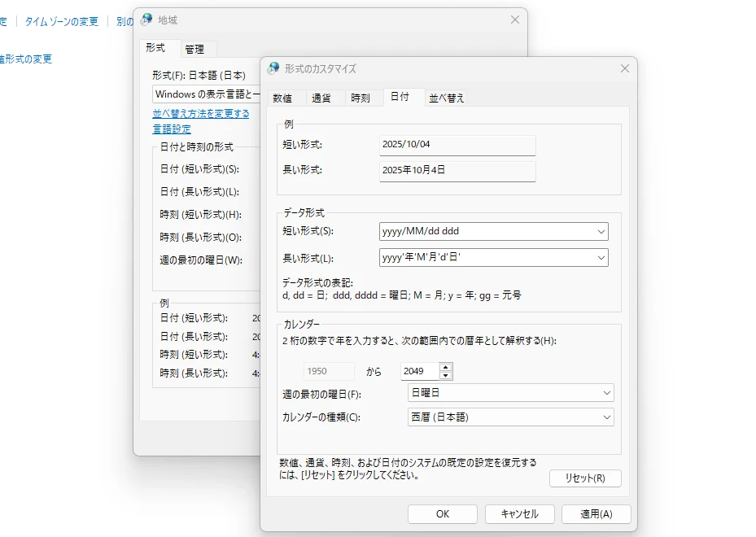Select the 時刻 tab

(x=361, y=98)
